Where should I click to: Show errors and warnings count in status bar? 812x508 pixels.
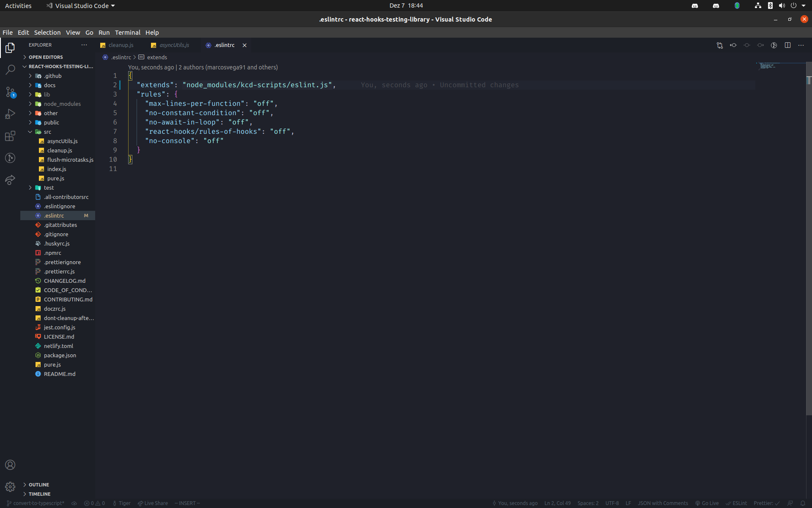click(x=94, y=503)
